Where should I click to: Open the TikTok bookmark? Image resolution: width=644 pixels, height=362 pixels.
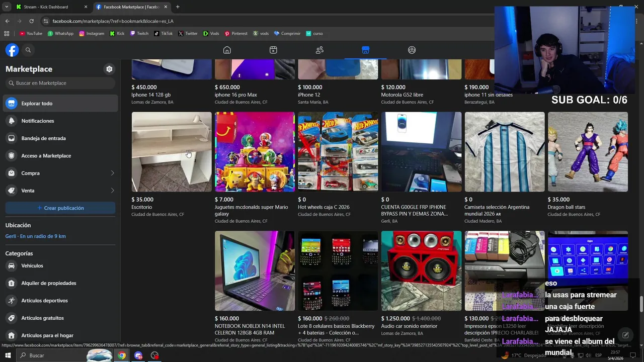164,34
